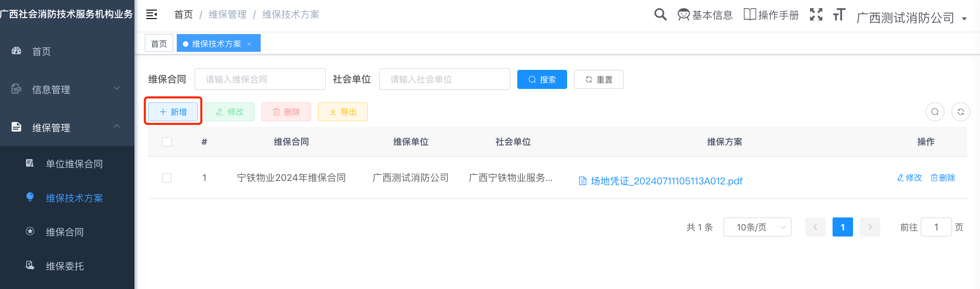Go to 首页 in the sidebar

(x=67, y=51)
